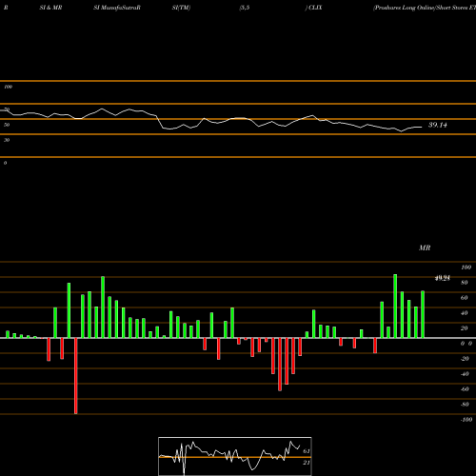
Task: Click the 20 label on the MR chart's right axis
Action: (x=465, y=328)
